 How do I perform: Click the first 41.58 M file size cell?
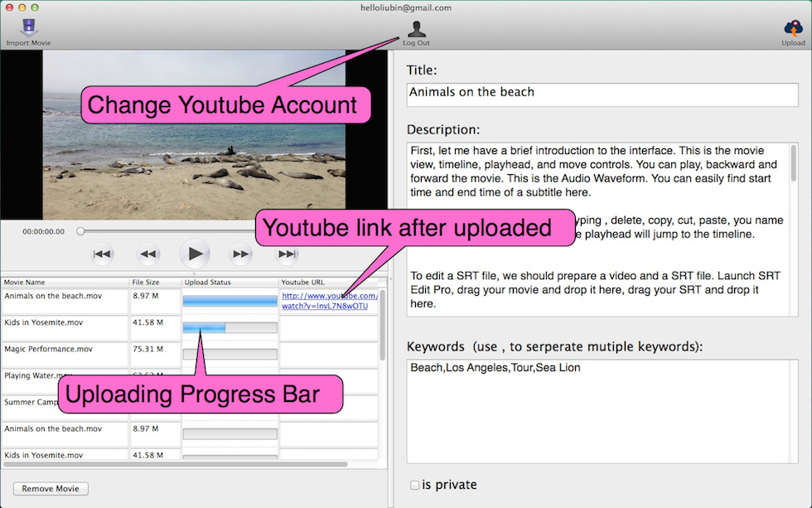(156, 327)
